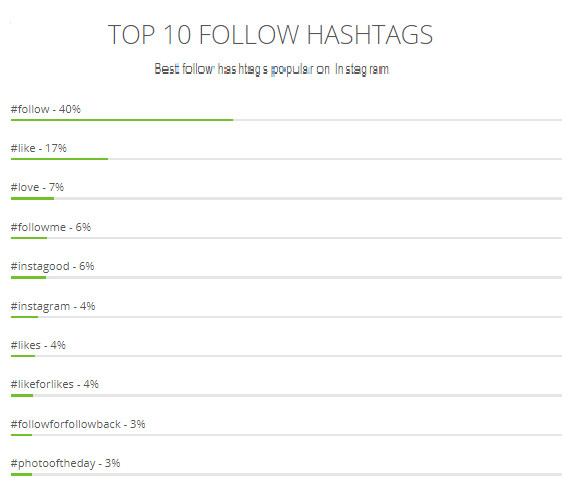572x494 pixels.
Task: Click the green progress bar under #follow
Action: (x=122, y=120)
